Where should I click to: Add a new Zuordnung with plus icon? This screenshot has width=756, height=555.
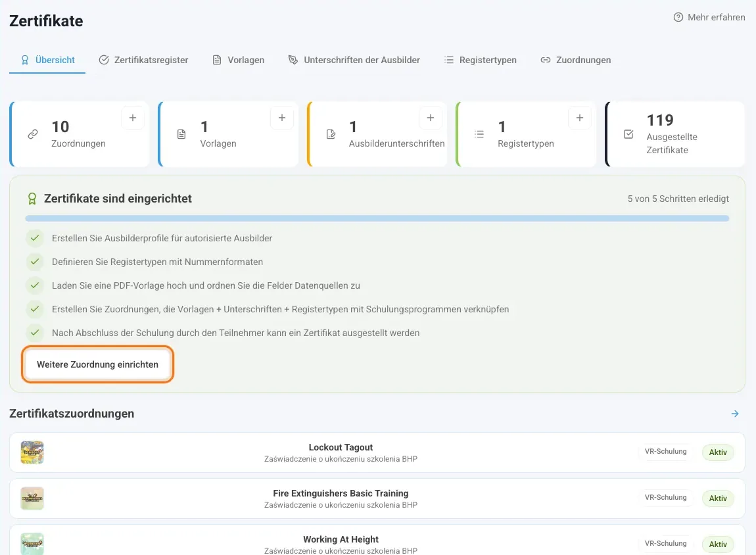pos(133,118)
